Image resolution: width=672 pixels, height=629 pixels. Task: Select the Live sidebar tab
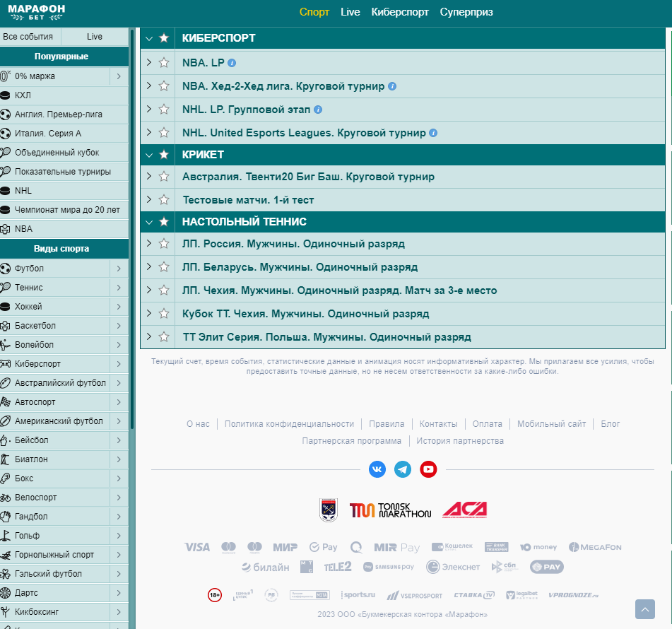click(95, 37)
